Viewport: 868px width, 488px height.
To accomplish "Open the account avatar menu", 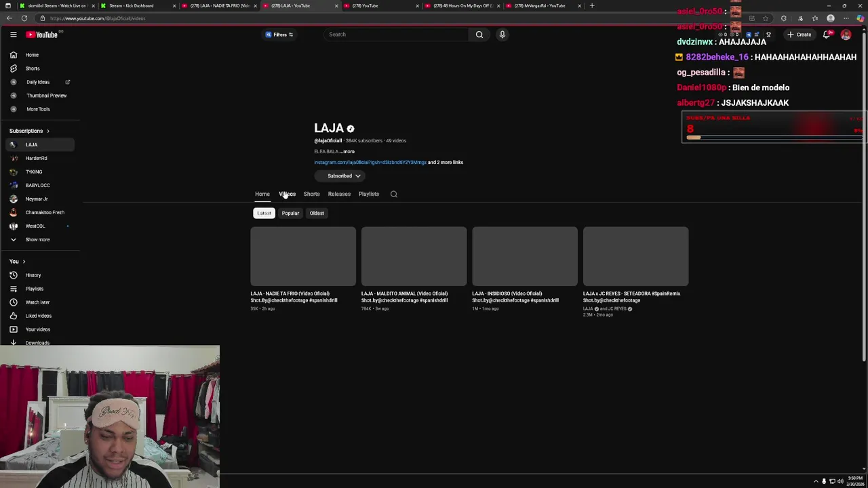I will 846,35.
